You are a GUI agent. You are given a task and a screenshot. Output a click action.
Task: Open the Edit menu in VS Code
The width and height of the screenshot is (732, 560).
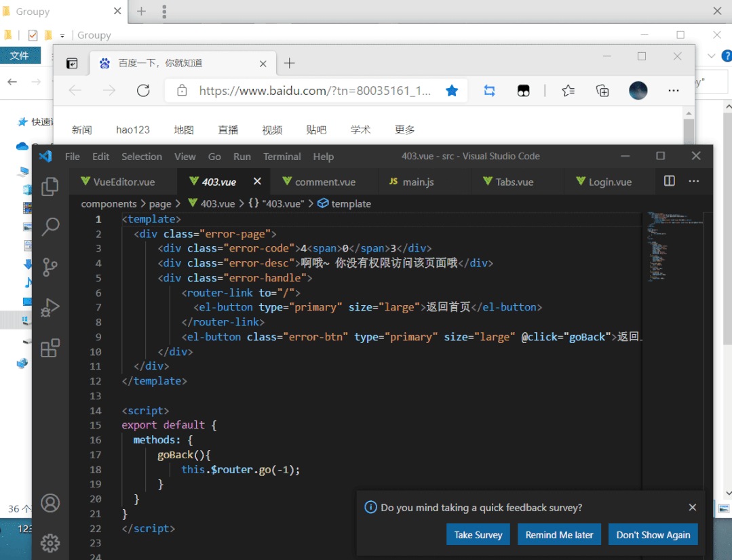(x=100, y=157)
